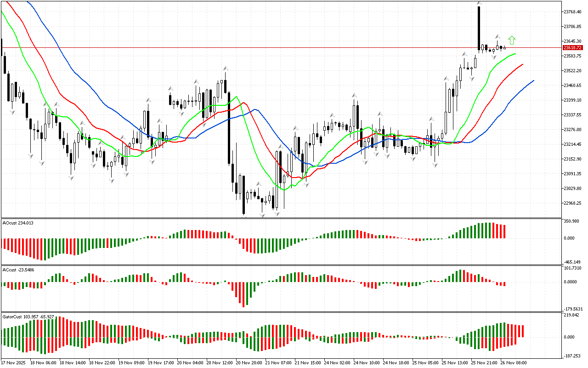Viewport: 588px width, 368px height.
Task: Click the right end of the blue Alligator line
Action: click(533, 80)
